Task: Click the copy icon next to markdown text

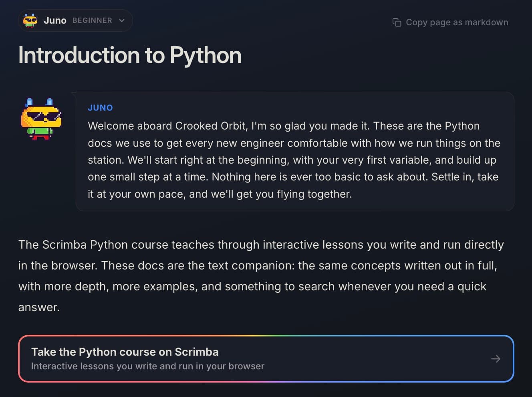Action: 397,22
